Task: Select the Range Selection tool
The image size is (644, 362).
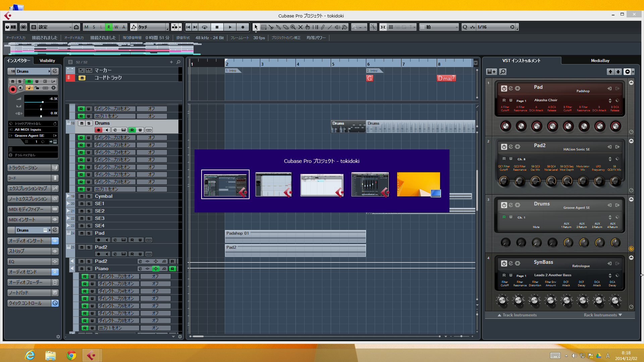Action: (x=264, y=27)
